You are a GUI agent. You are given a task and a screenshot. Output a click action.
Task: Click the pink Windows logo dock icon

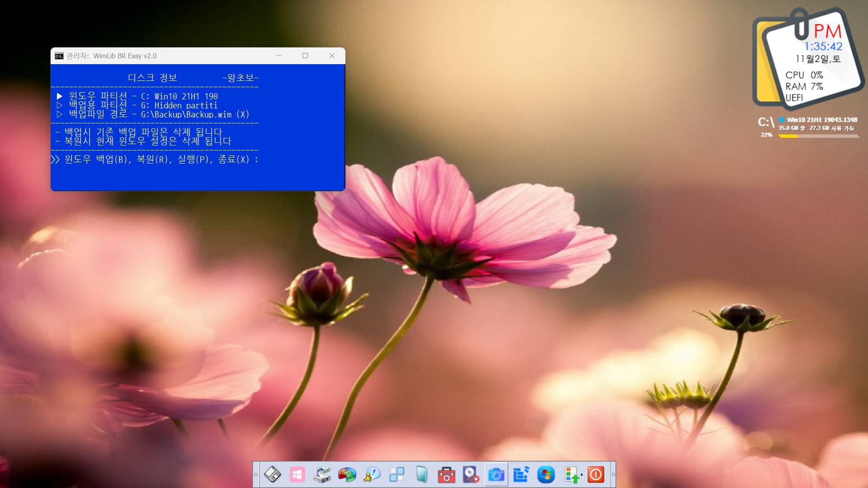coord(297,474)
